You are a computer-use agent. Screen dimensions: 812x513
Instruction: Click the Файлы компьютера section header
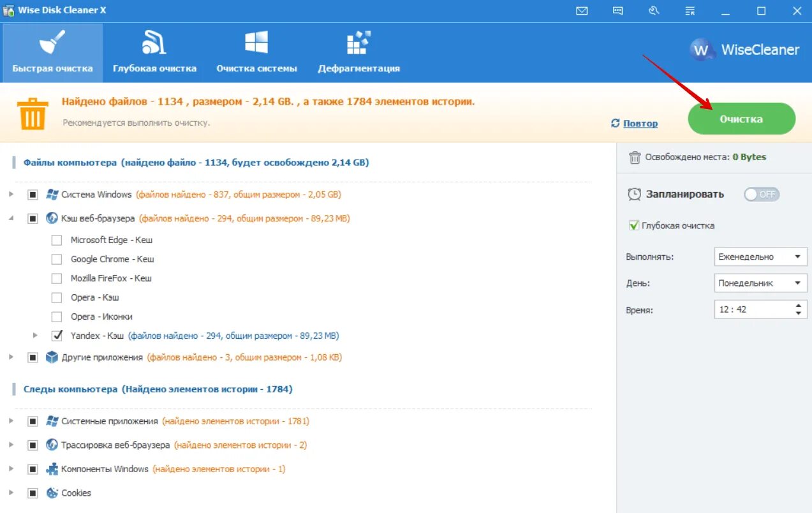coord(196,162)
